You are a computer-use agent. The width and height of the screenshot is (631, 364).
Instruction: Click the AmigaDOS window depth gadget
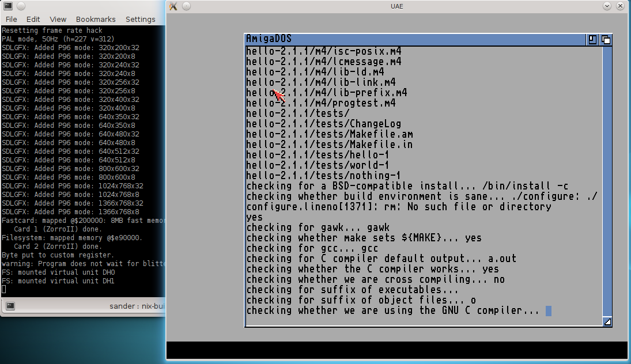606,39
